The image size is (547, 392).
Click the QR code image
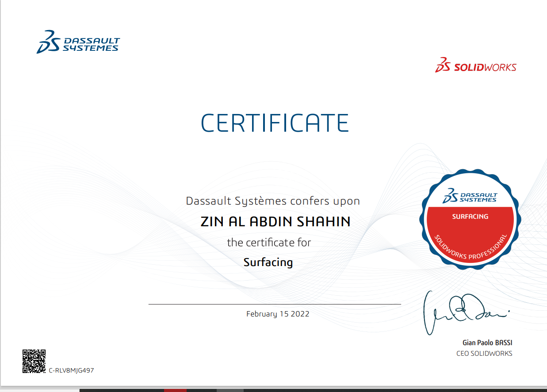coord(34,361)
